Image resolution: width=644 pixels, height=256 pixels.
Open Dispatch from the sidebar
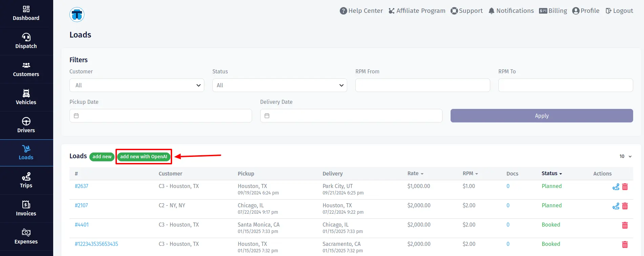click(x=26, y=41)
